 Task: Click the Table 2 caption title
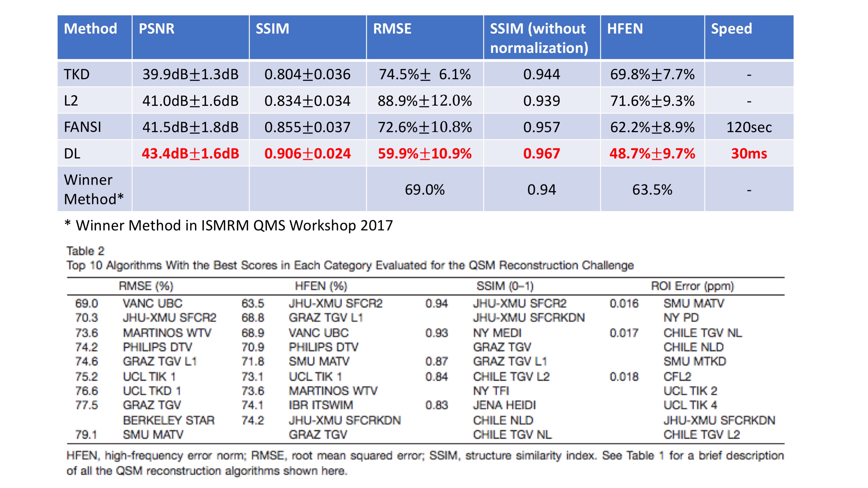click(x=85, y=251)
